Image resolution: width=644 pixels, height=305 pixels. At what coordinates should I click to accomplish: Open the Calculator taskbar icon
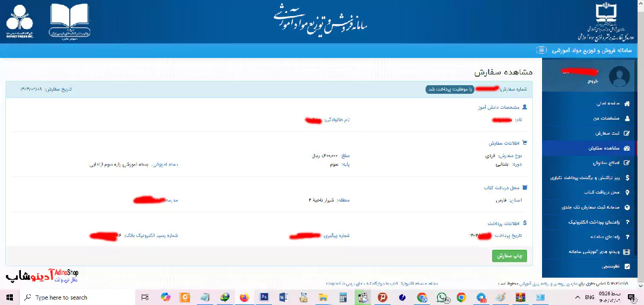click(343, 297)
